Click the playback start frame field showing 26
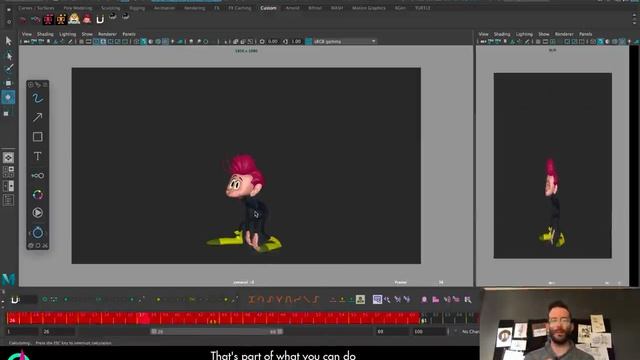The image size is (640, 360). (x=58, y=331)
